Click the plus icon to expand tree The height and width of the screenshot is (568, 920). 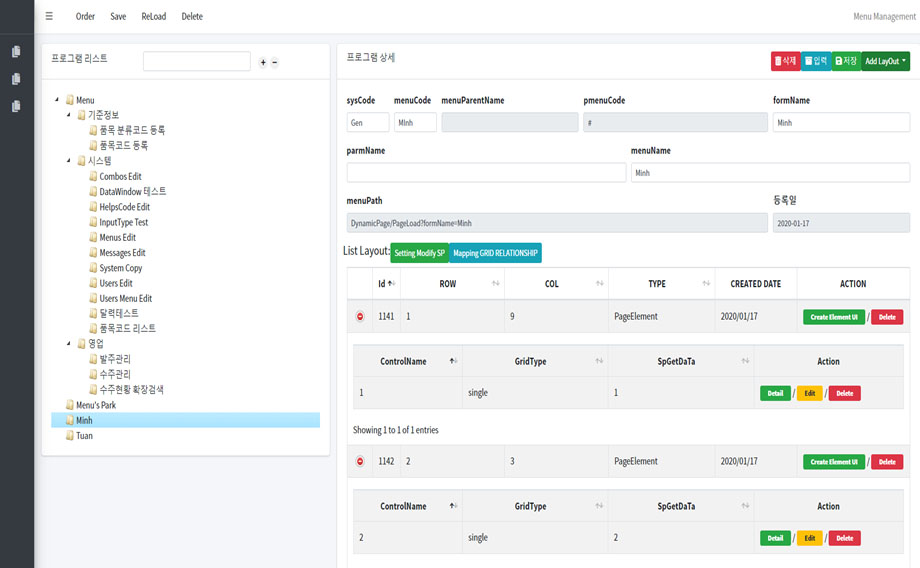click(263, 62)
